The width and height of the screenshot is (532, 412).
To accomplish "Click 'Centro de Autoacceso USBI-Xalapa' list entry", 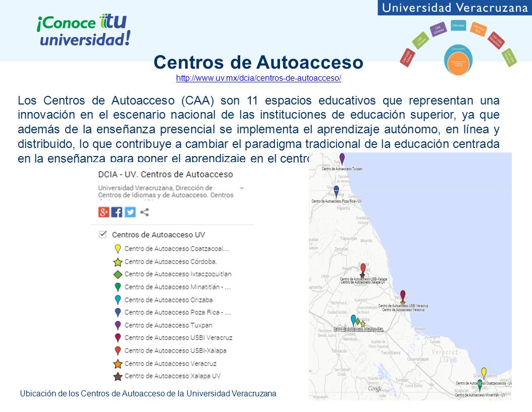I will click(176, 350).
